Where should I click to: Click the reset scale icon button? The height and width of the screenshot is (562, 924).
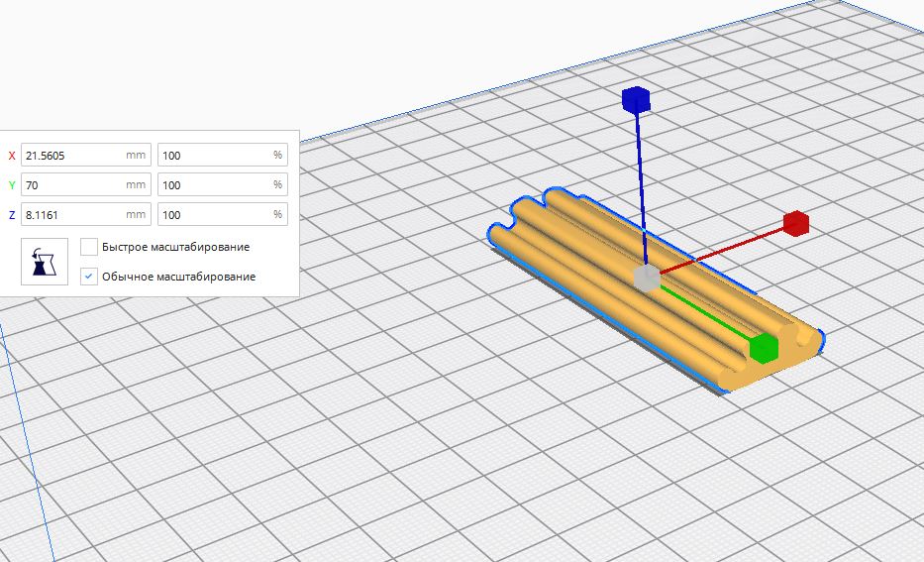coord(45,262)
